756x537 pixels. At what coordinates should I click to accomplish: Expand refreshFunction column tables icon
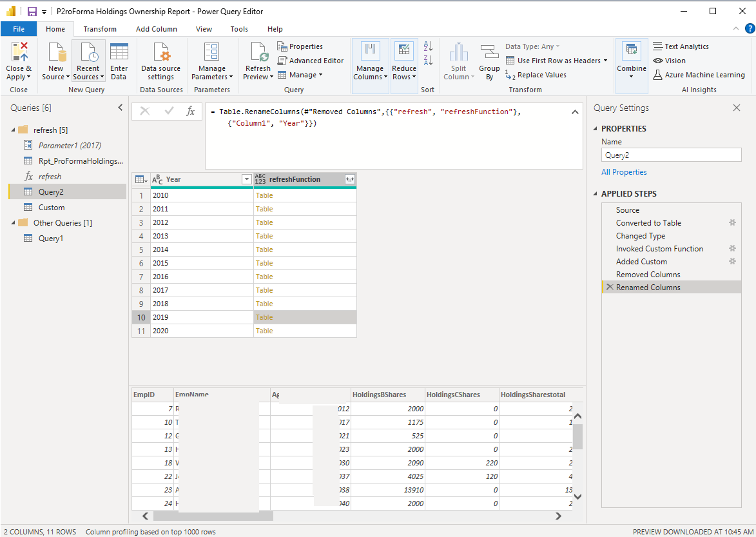350,179
